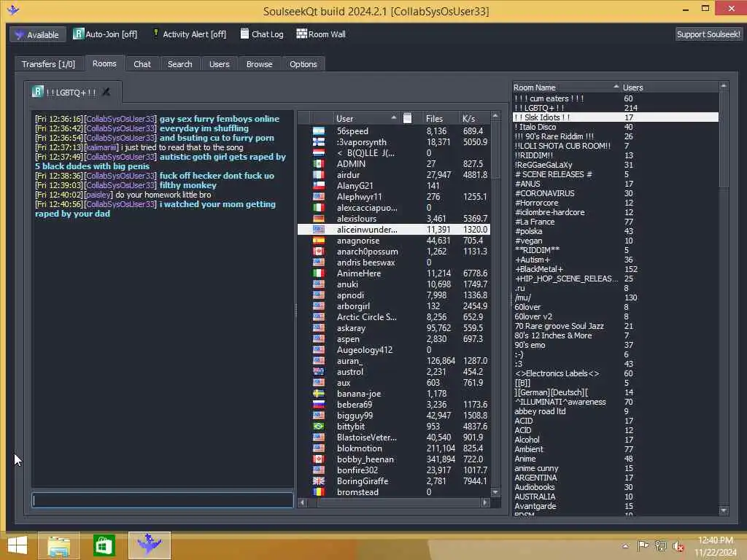Image resolution: width=747 pixels, height=560 pixels.
Task: Select the 'Audiobooks' room
Action: click(616, 487)
